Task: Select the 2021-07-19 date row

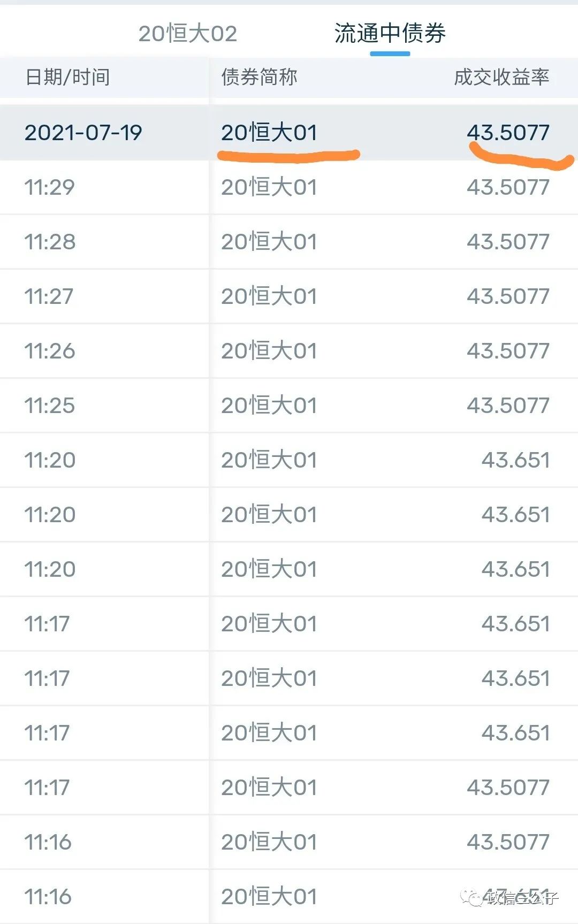Action: tap(289, 133)
